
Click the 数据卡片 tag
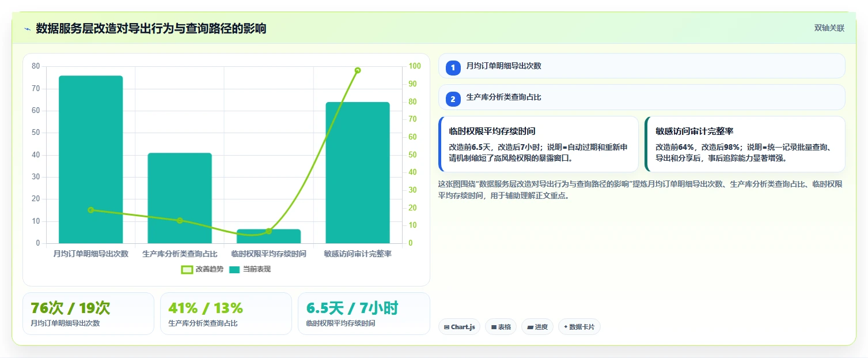(579, 327)
